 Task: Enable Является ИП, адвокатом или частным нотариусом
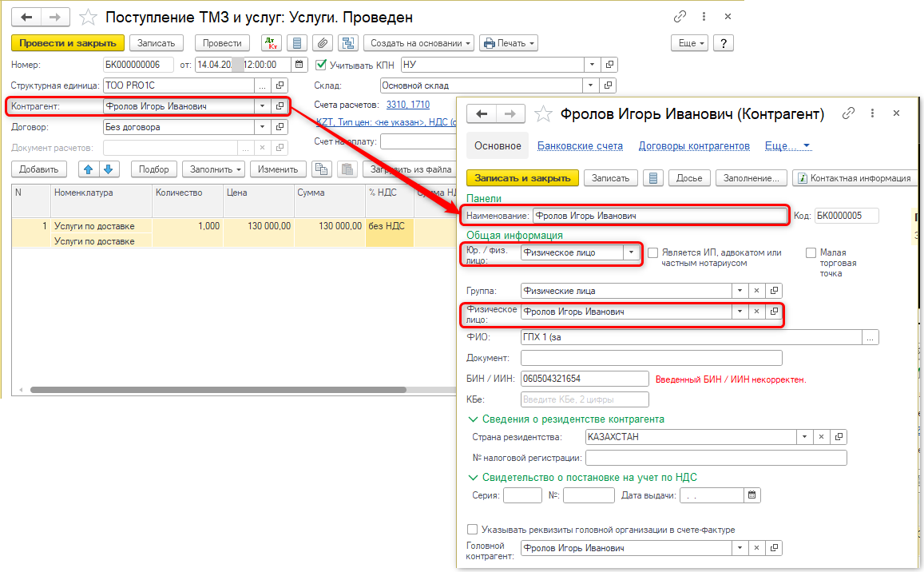652,252
